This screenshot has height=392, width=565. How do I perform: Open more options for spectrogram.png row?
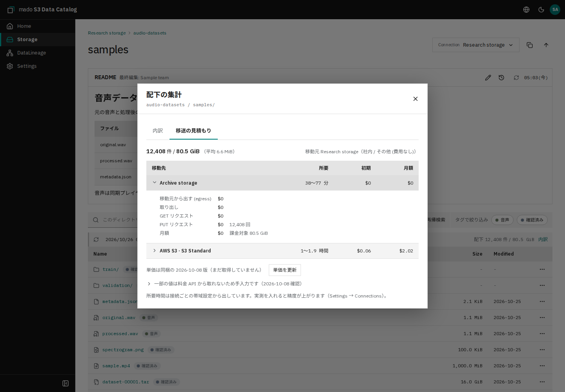click(542, 350)
